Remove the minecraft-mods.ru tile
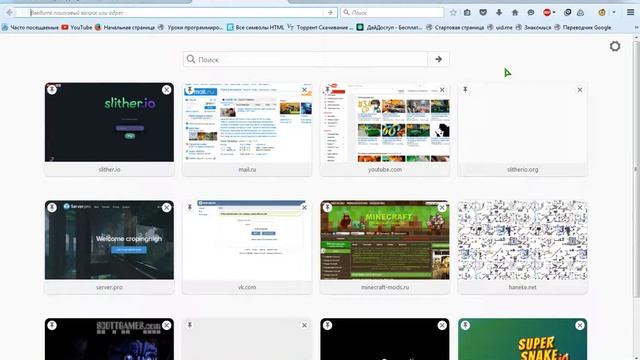Screen dimensions: 640x360 coord(442,207)
